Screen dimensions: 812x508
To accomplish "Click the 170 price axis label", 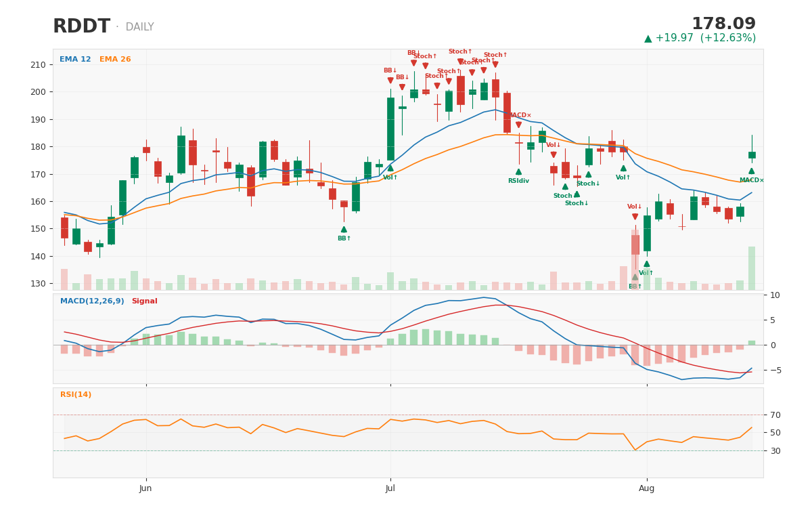I will pyautogui.click(x=39, y=174).
